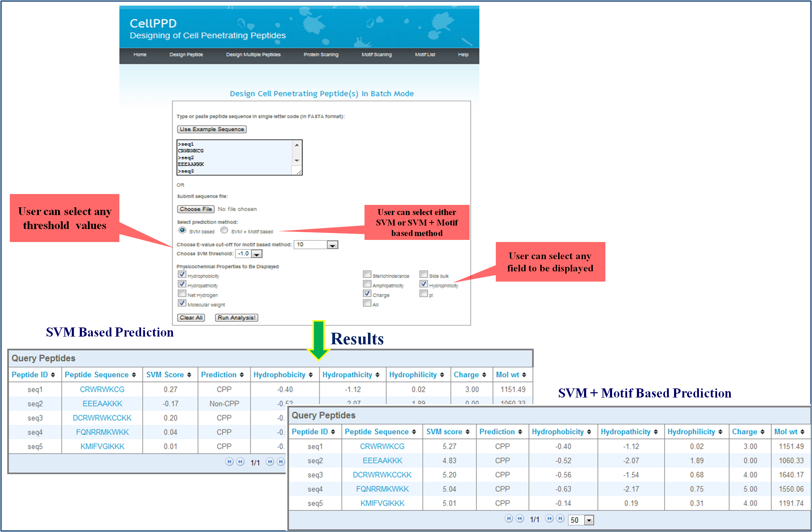
Task: Sort SVM table by Peptide ID arrows
Action: [53, 375]
